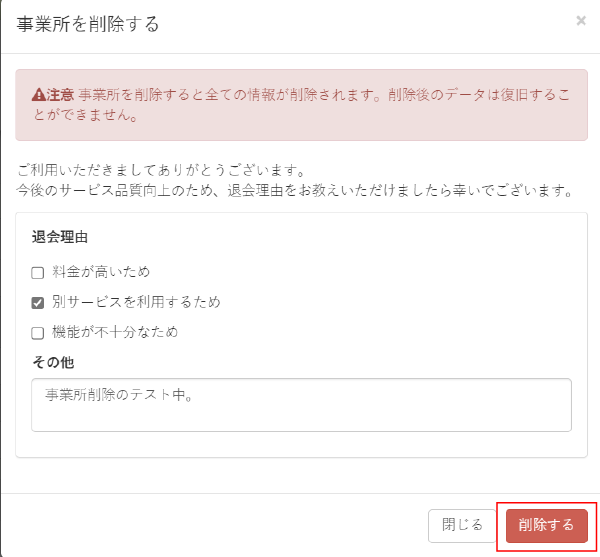Click the 別サービスを利用するため label text

137,302
